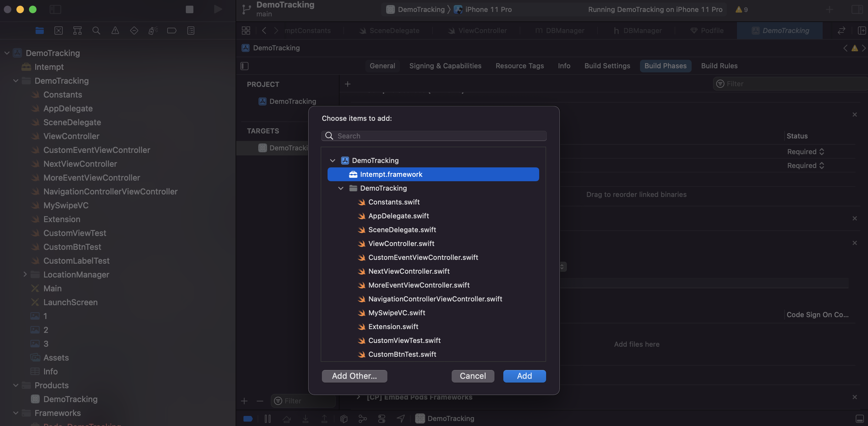Click the add target plus button

[244, 401]
